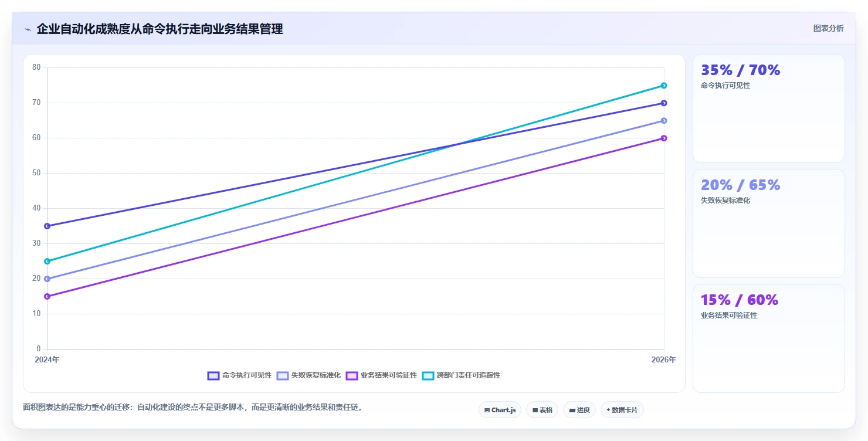The height and width of the screenshot is (441, 868).
Task: Click the 15% / 60% stat card
Action: point(768,338)
